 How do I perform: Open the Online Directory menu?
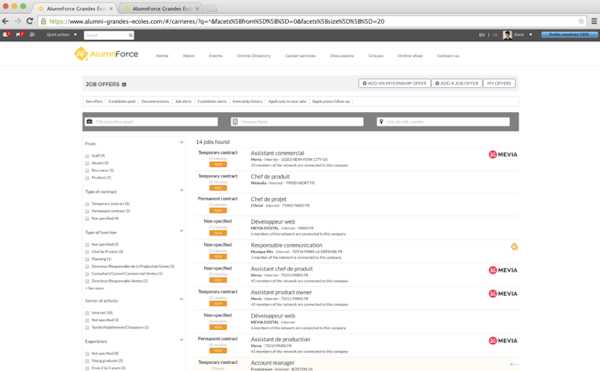tap(254, 56)
